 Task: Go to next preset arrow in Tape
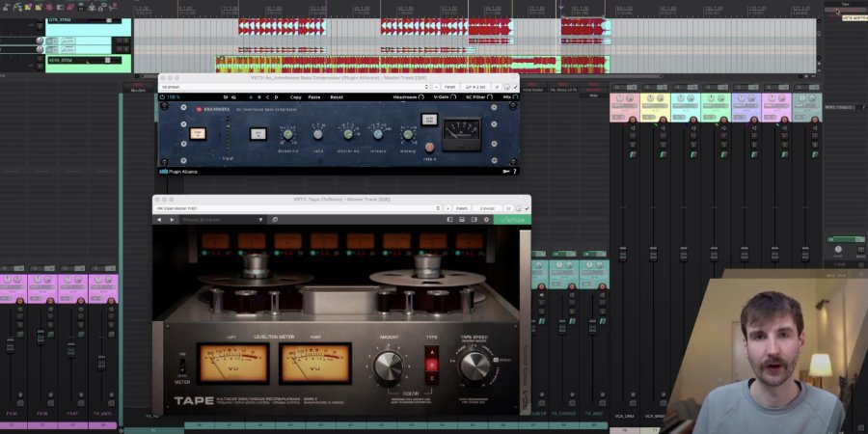point(173,219)
